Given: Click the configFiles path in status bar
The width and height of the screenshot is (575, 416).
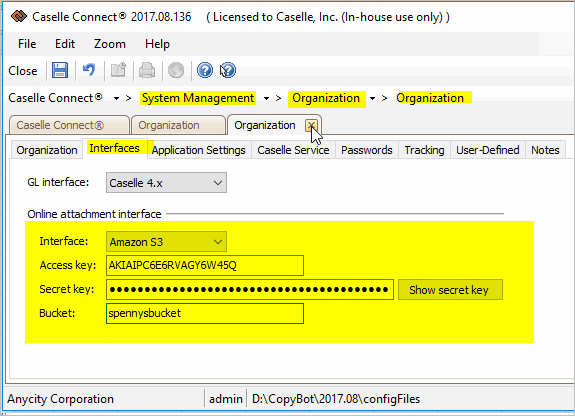Looking at the screenshot, I should click(x=336, y=399).
